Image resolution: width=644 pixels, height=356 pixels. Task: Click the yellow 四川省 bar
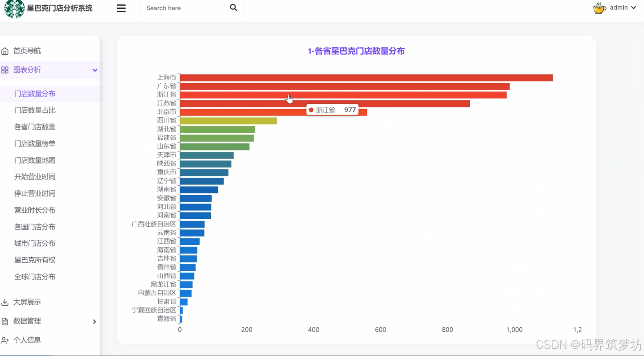[228, 121]
